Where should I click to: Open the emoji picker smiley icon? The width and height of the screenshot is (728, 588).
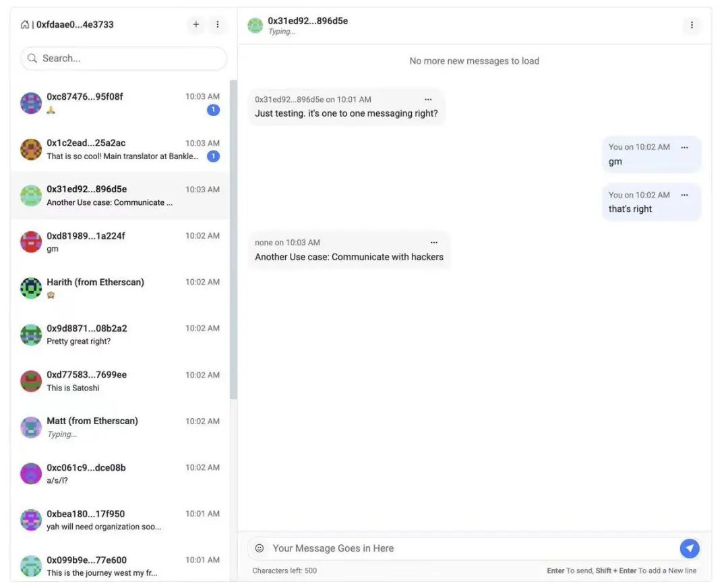pos(260,548)
